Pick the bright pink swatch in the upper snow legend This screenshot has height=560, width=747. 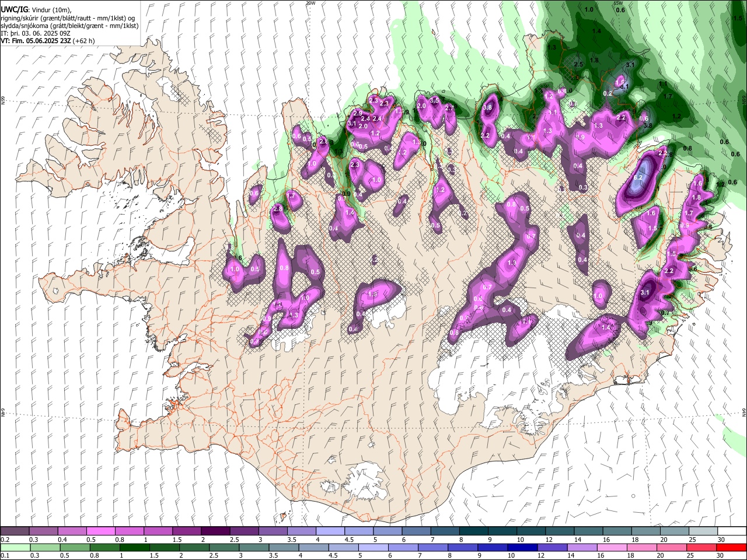click(x=100, y=531)
